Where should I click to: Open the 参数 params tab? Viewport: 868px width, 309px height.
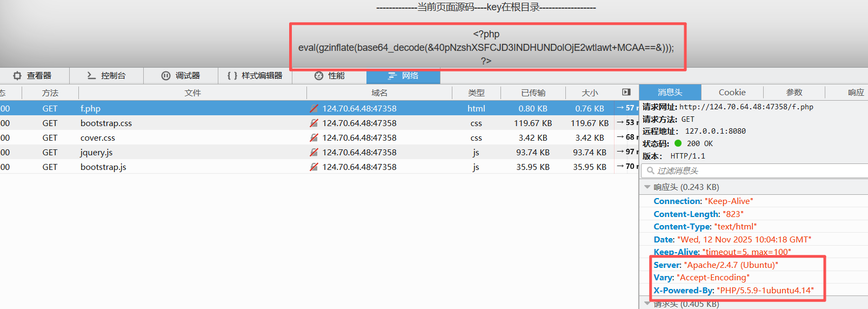click(794, 93)
